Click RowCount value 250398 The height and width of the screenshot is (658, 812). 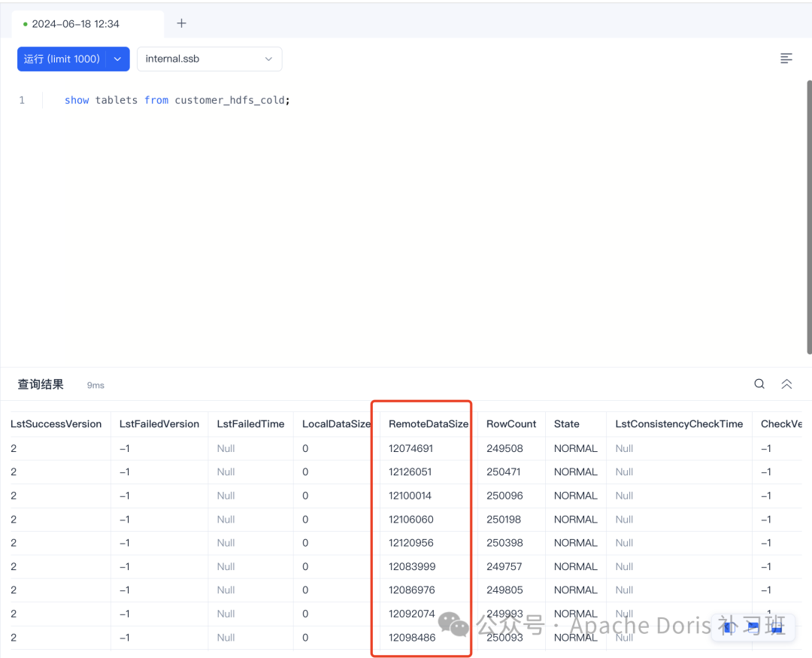[504, 543]
